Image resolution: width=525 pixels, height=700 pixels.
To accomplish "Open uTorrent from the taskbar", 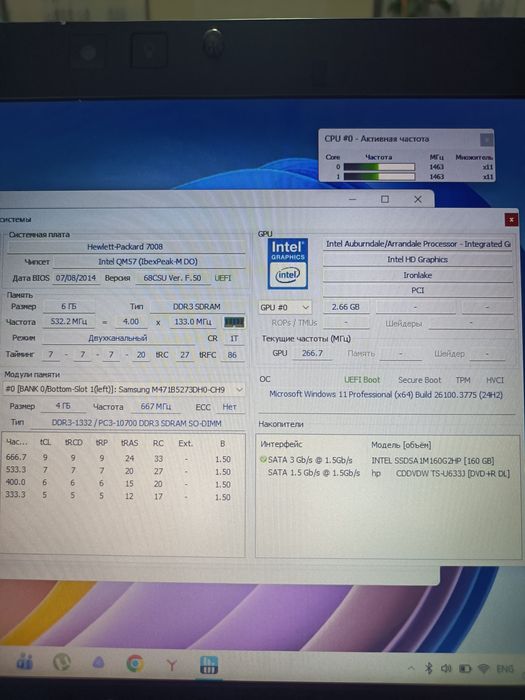I will [62, 662].
